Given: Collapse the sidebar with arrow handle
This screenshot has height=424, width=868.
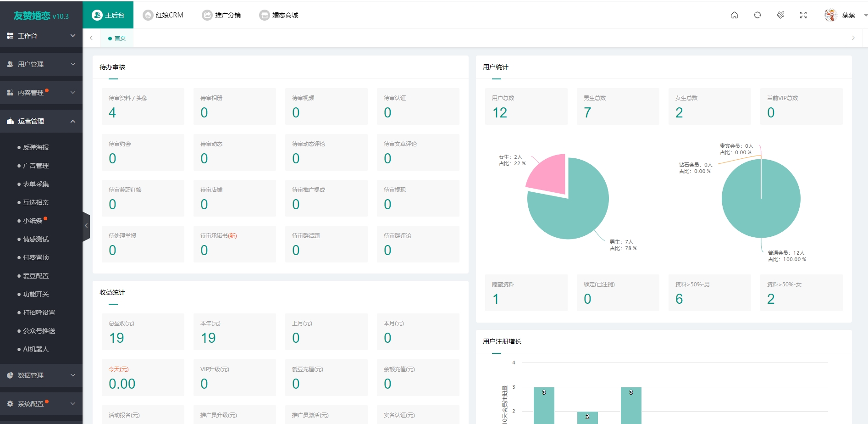Looking at the screenshot, I should 86,226.
